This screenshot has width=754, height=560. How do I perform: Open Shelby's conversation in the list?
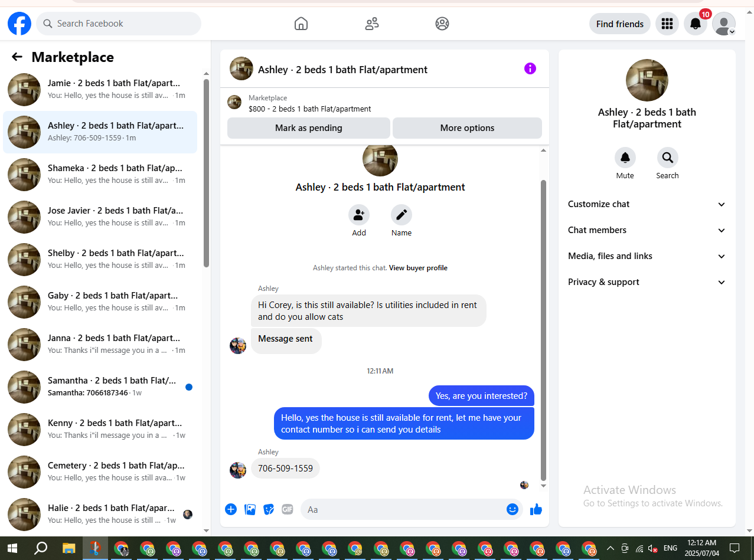coord(100,260)
